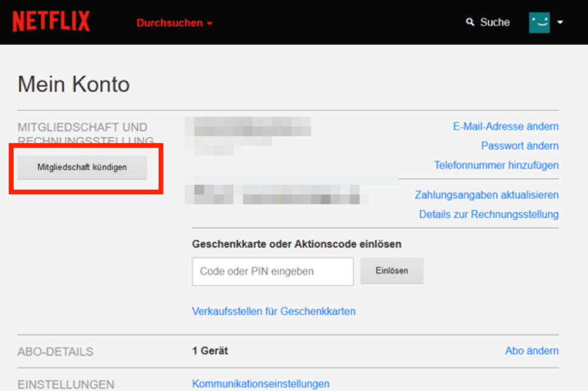Select the Suche label in the header
The width and height of the screenshot is (588, 391).
pyautogui.click(x=495, y=22)
